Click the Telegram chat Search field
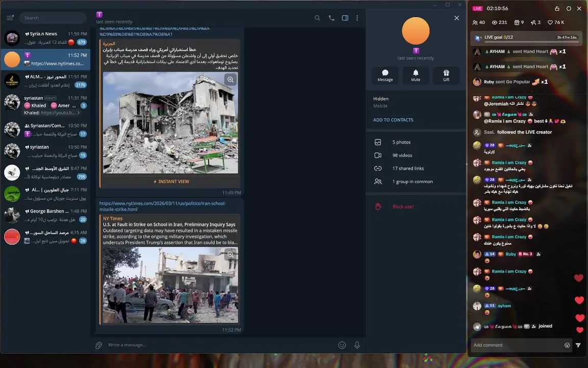The height and width of the screenshot is (368, 588). coord(53,18)
